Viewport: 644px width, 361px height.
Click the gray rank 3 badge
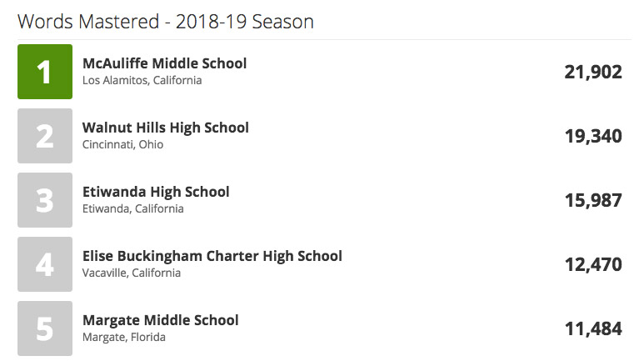point(45,200)
